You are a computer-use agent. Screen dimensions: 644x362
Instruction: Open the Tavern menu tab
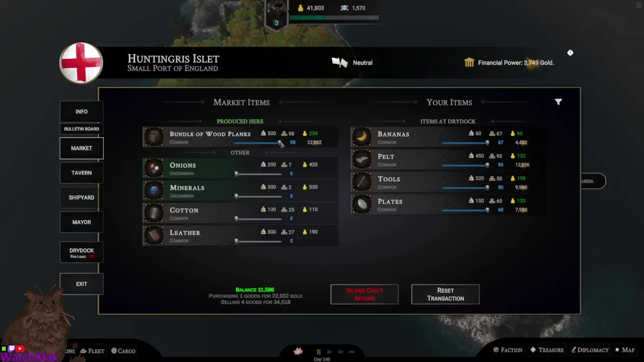coord(82,173)
